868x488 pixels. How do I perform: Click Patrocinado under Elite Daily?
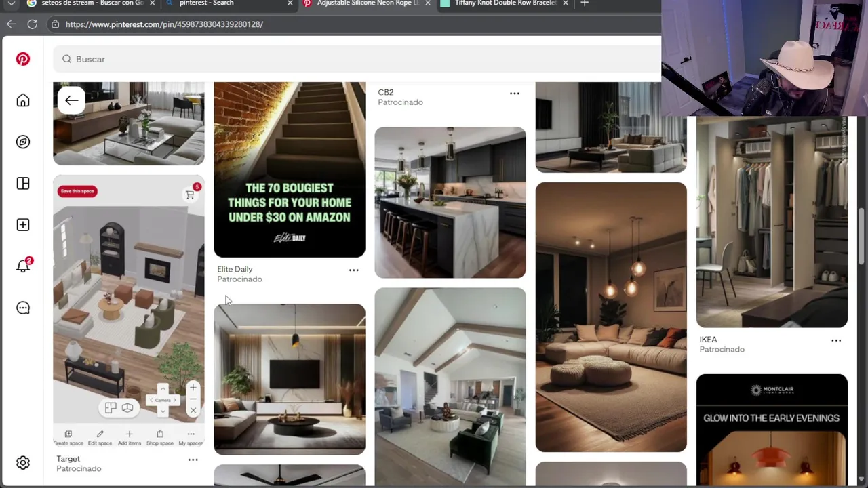pos(239,279)
